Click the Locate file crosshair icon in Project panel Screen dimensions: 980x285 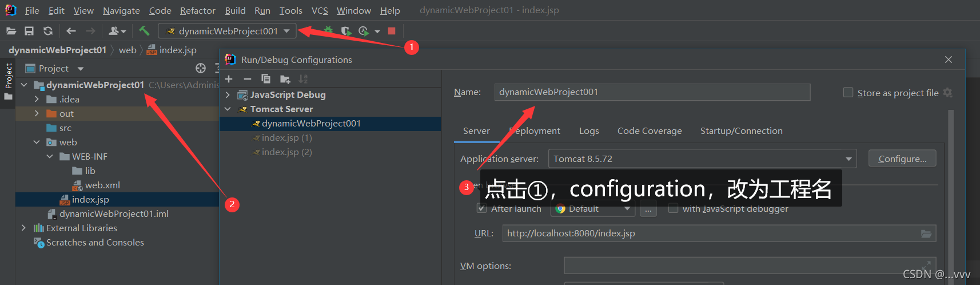point(201,68)
